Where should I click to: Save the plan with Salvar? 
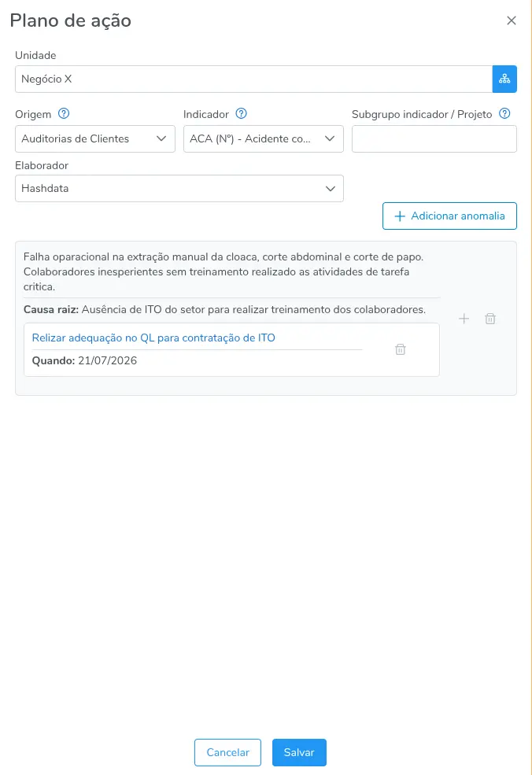[x=299, y=752]
